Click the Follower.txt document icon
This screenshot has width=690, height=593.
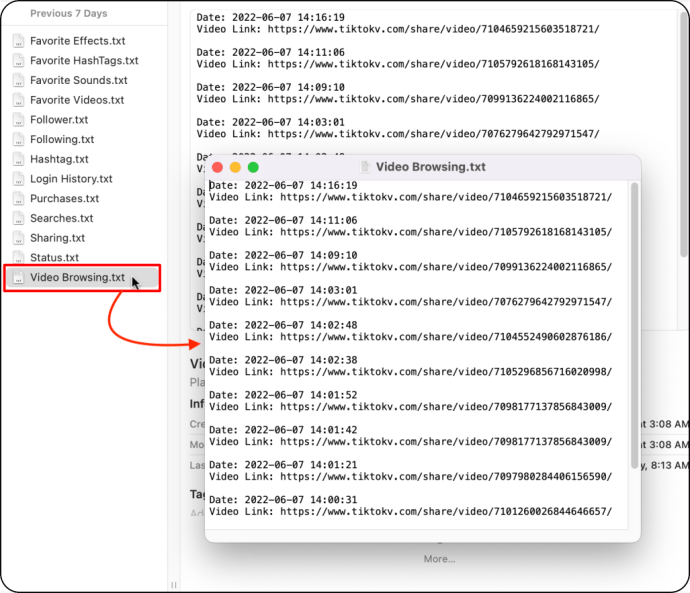tap(18, 120)
